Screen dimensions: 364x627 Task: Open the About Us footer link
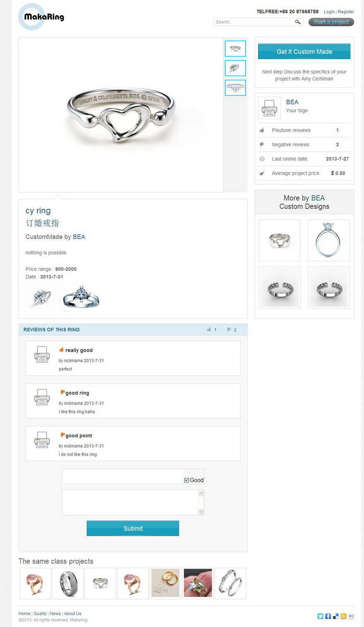click(72, 613)
